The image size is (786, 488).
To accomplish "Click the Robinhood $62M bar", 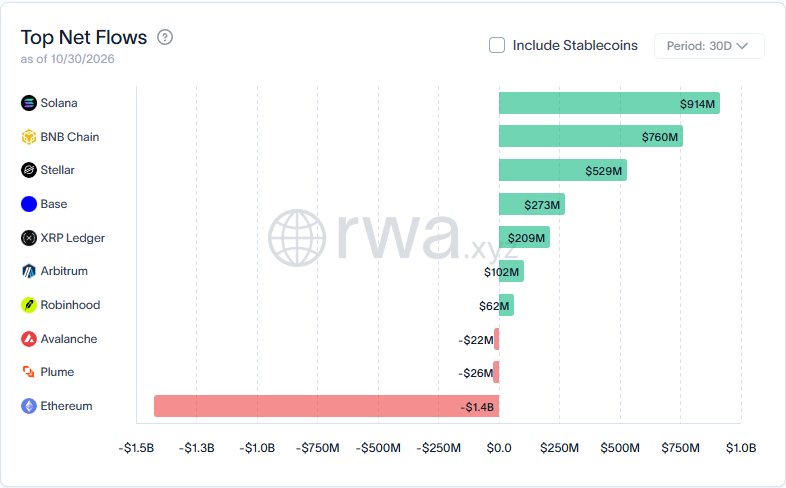I will (506, 305).
